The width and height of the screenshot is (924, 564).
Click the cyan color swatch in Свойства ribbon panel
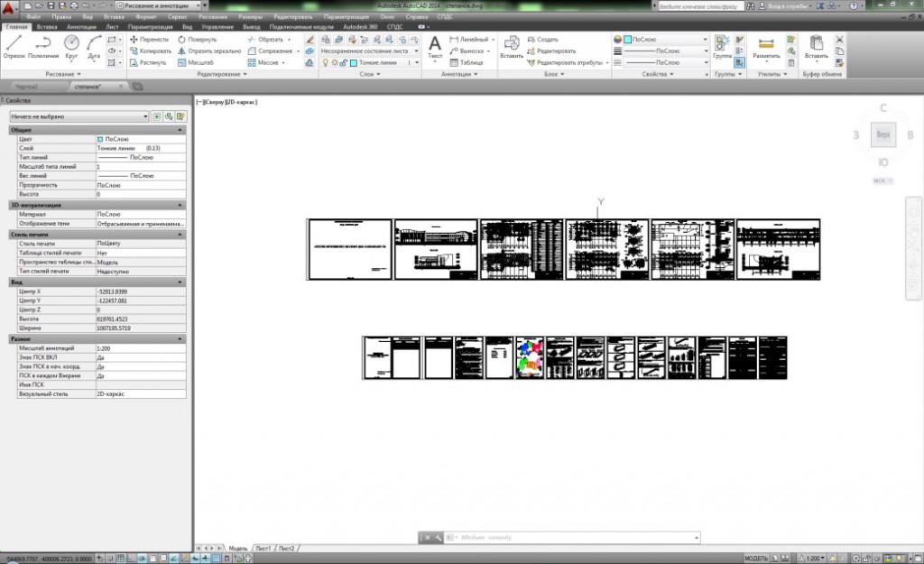click(x=628, y=40)
